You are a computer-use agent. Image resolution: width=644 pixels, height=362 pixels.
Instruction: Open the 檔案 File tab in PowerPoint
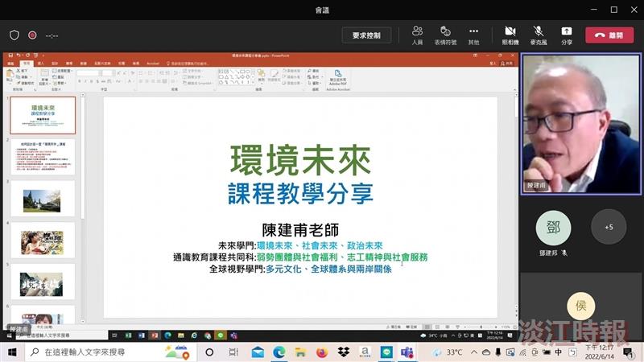[11, 64]
